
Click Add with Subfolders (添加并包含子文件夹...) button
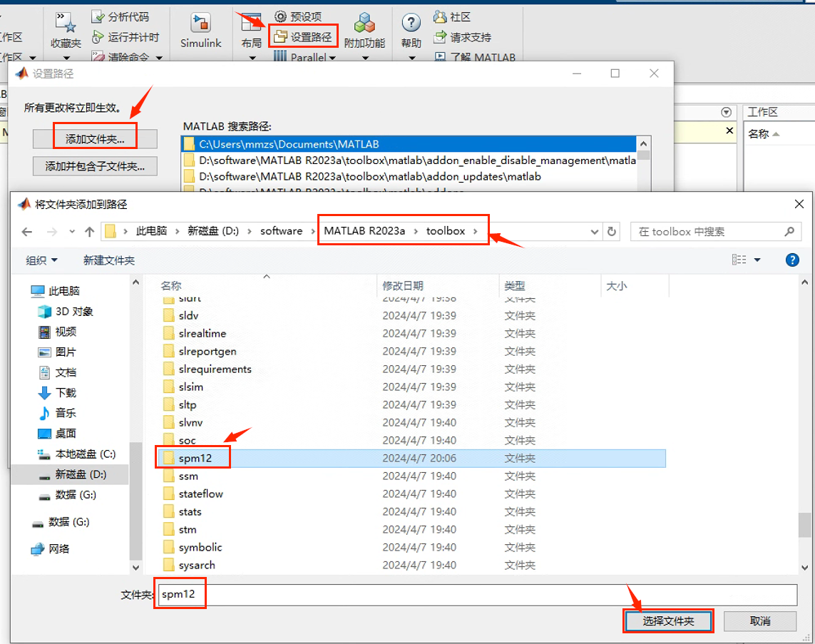click(95, 166)
